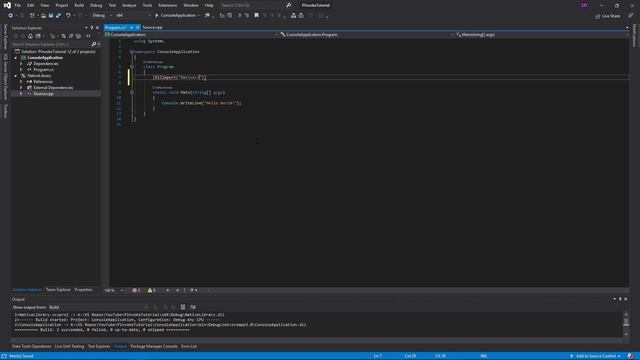
Task: Click the Live Share button
Action: pyautogui.click(x=608, y=16)
